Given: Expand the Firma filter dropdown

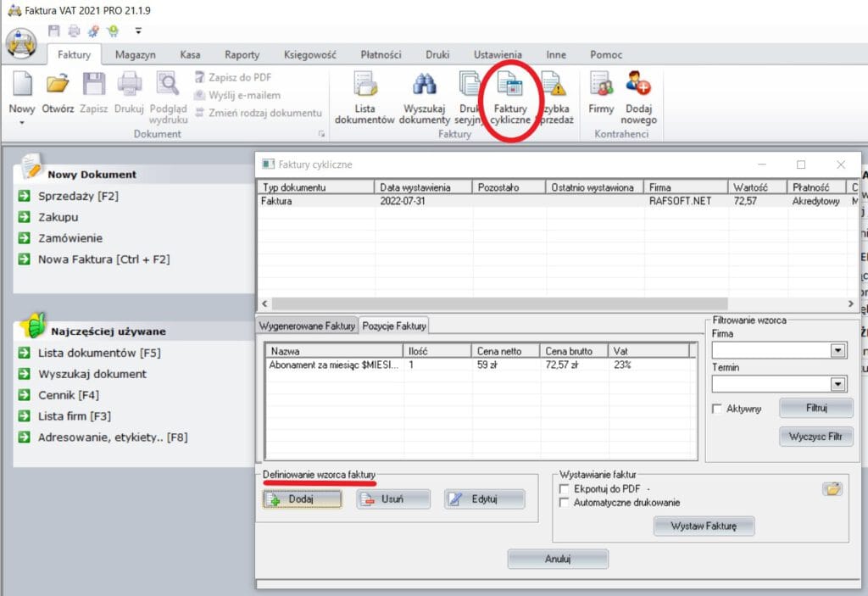Looking at the screenshot, I should pos(838,350).
